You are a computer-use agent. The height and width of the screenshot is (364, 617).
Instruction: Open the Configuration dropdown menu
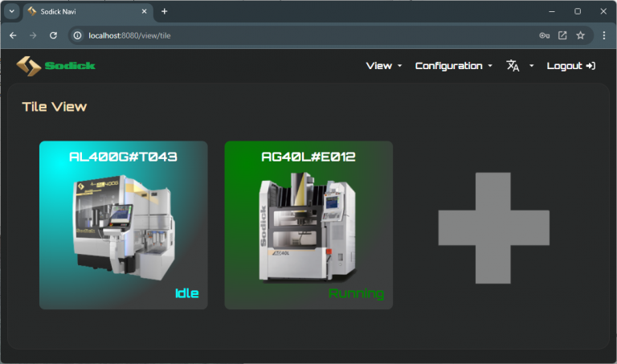coord(454,66)
